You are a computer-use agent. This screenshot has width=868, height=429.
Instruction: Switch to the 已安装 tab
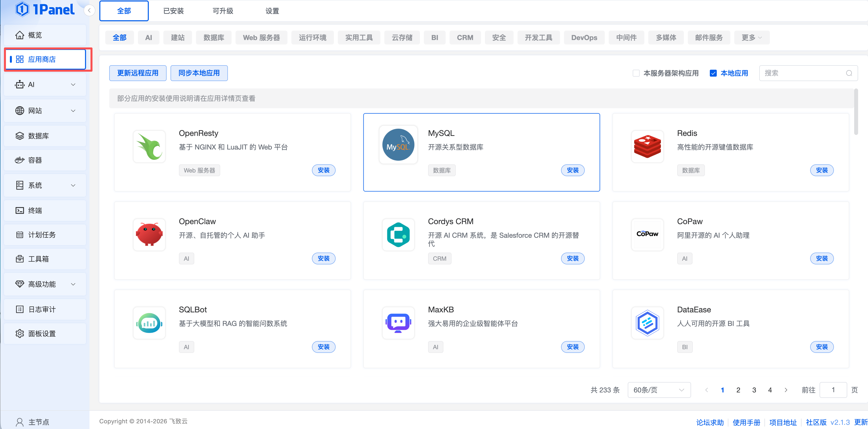point(173,11)
